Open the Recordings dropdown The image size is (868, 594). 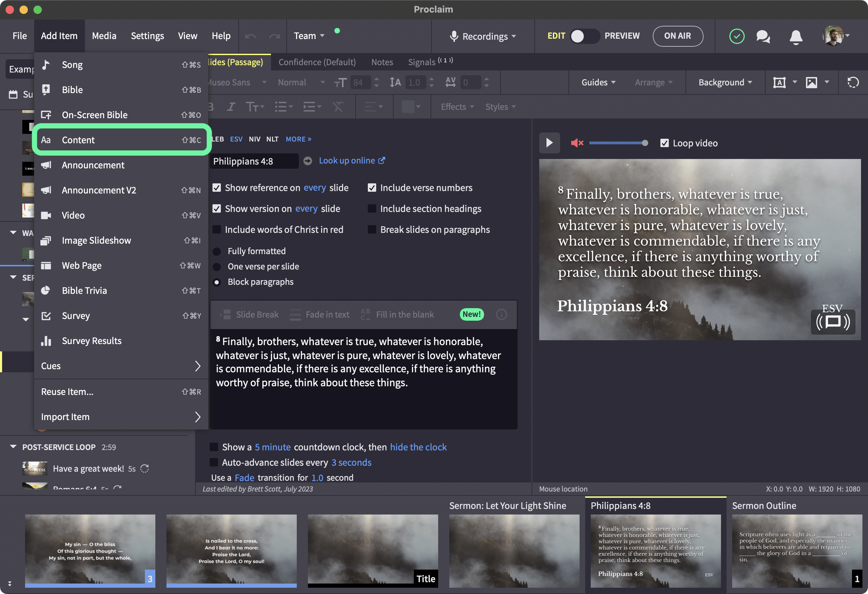(483, 36)
